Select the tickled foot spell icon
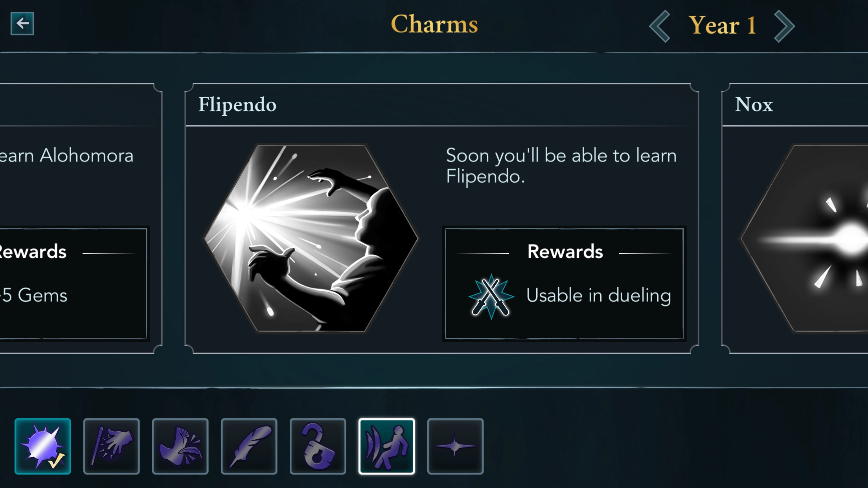Screen dimensions: 868x488 click(180, 446)
